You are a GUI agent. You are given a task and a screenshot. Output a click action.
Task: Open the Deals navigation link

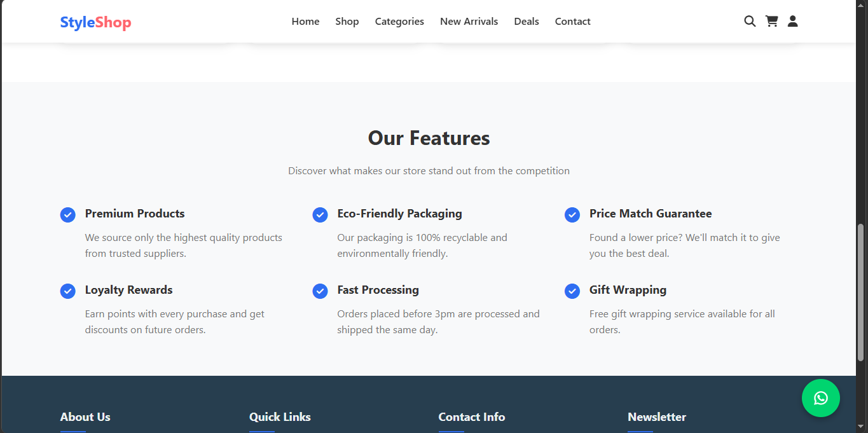[x=527, y=22]
